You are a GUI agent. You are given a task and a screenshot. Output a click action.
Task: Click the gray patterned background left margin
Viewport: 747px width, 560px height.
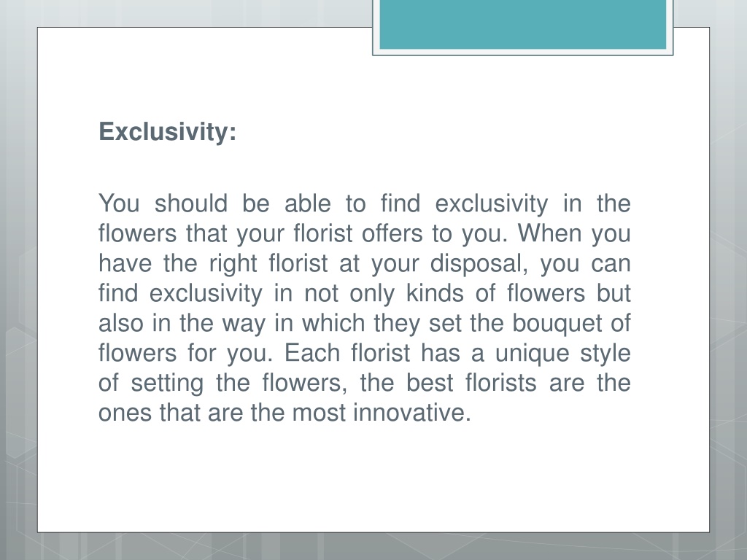point(18,286)
